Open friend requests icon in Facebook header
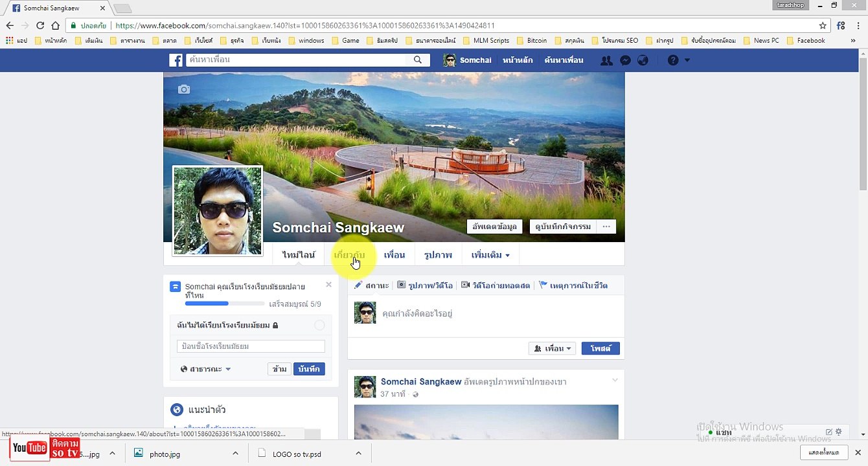This screenshot has height=466, width=868. (607, 60)
